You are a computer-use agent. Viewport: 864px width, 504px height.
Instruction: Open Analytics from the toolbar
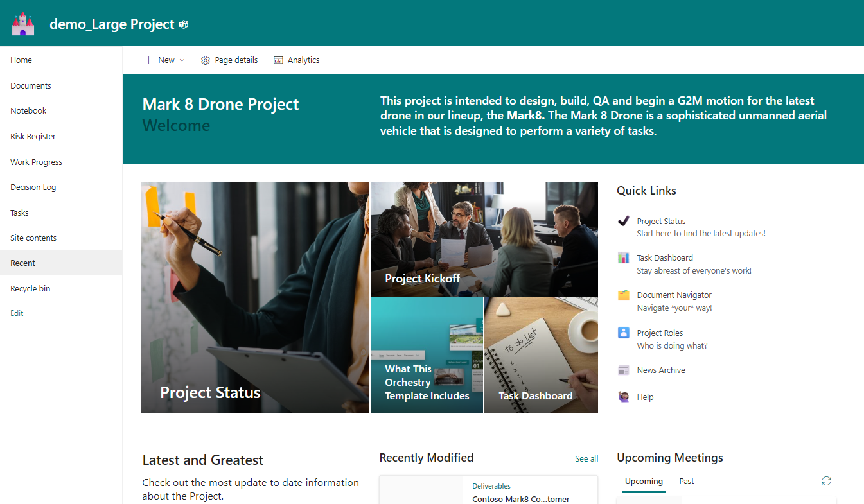[x=296, y=60]
